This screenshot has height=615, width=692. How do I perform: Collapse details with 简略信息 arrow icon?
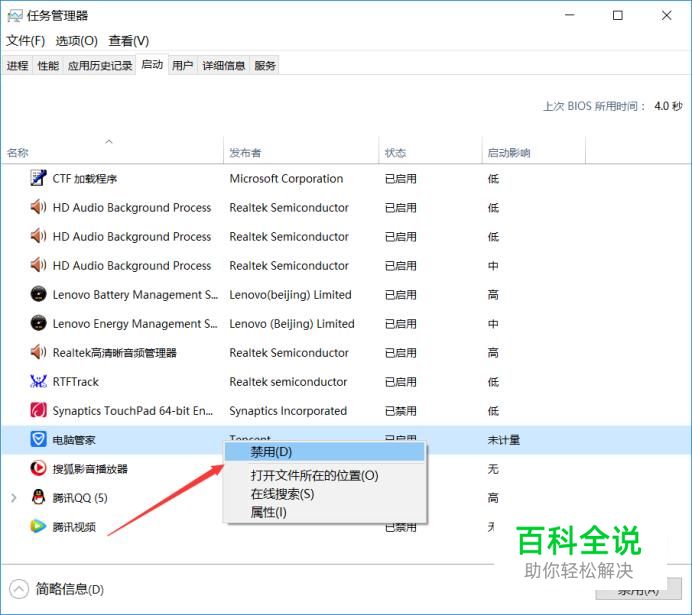19,589
